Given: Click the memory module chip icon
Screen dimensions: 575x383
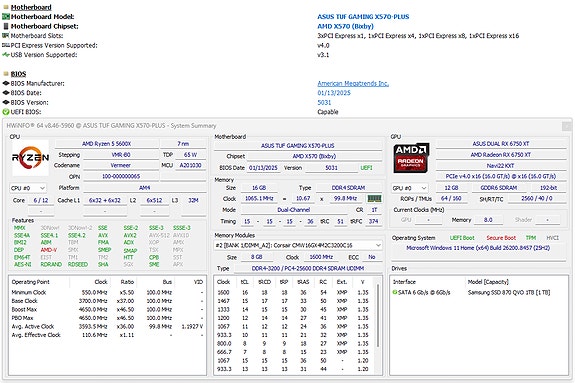Looking at the screenshot, I should click(374, 198).
